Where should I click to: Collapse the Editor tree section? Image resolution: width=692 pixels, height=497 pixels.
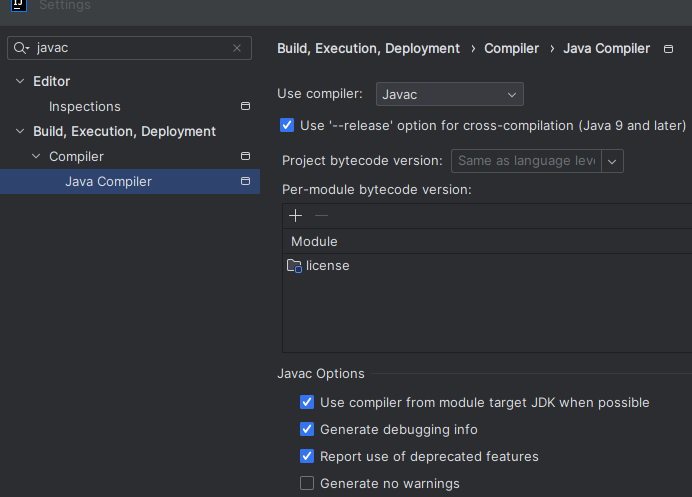(x=20, y=81)
